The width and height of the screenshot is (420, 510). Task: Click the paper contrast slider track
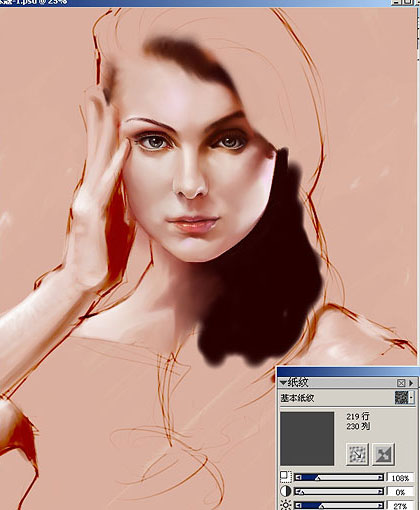[339, 492]
